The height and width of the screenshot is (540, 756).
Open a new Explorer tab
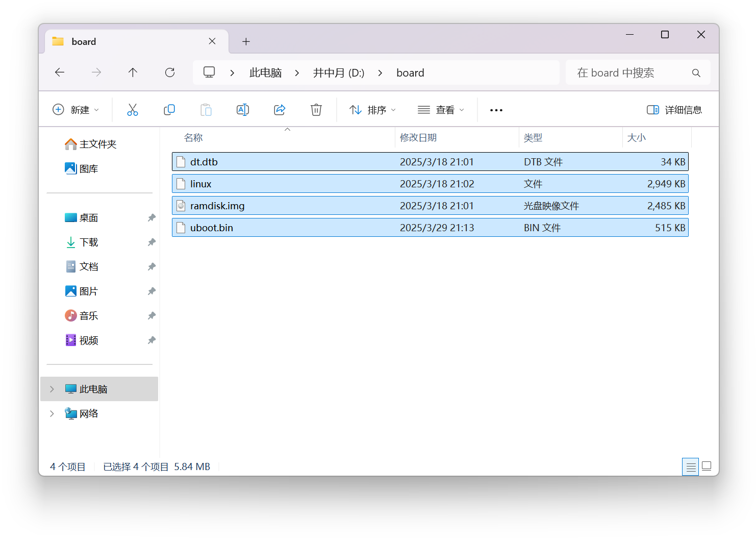[246, 41]
